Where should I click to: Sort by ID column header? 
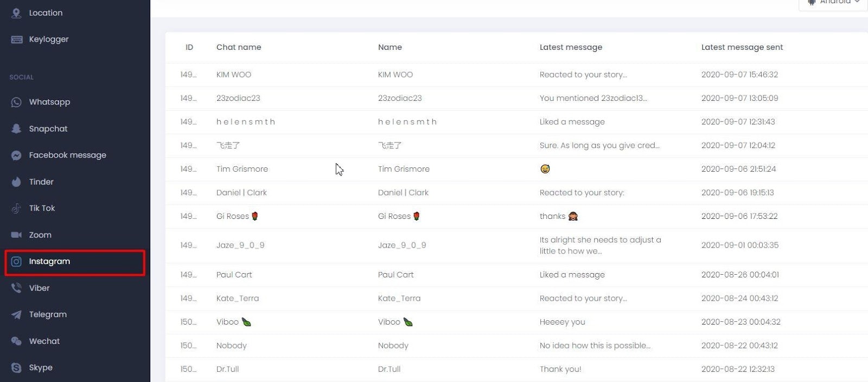(x=189, y=47)
